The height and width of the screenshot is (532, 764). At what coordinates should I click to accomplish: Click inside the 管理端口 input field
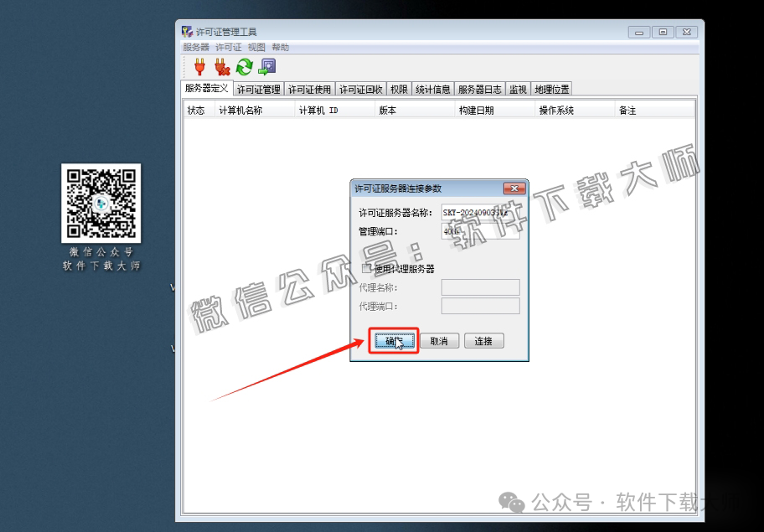coord(482,230)
